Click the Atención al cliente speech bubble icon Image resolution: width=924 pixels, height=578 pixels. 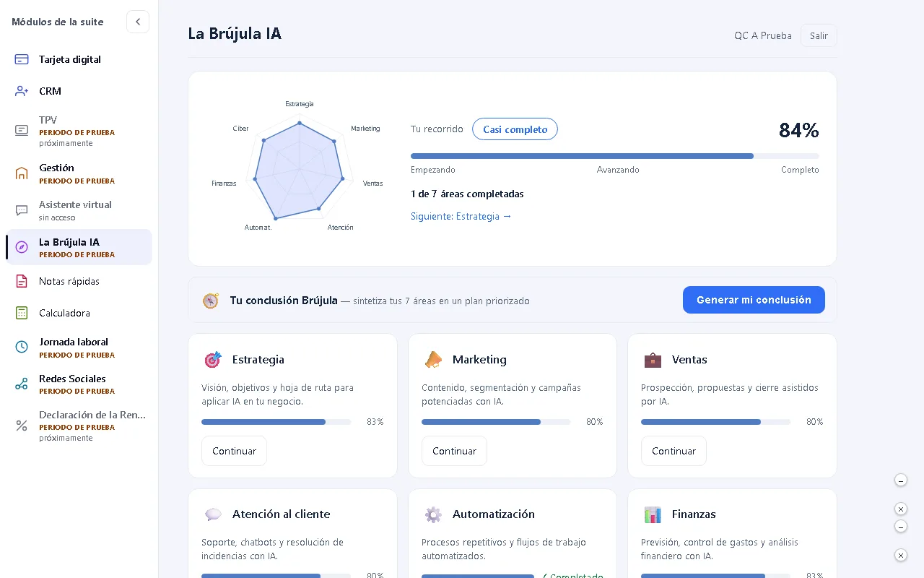[213, 514]
